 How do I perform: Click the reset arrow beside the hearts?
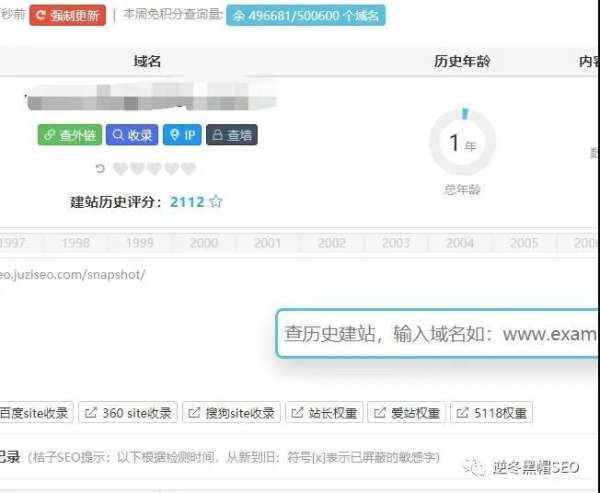99,169
